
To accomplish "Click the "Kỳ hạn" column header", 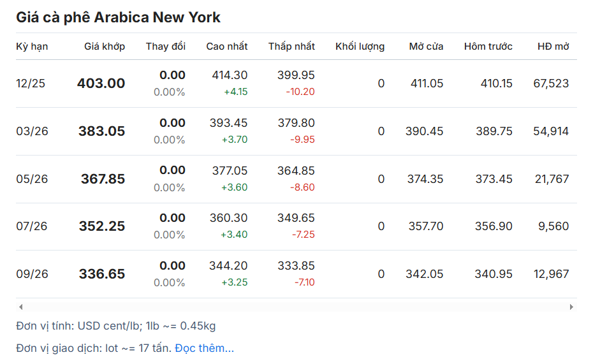I will point(32,47).
